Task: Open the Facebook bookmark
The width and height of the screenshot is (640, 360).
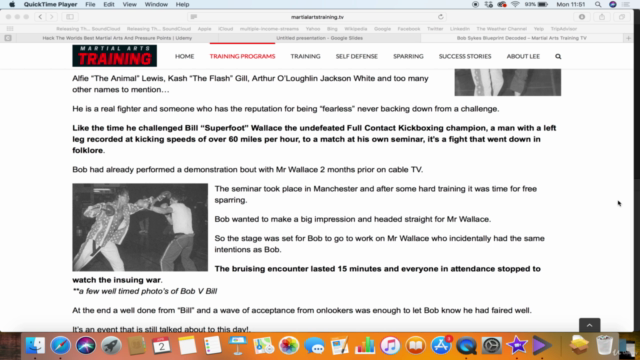Action: click(x=409, y=29)
